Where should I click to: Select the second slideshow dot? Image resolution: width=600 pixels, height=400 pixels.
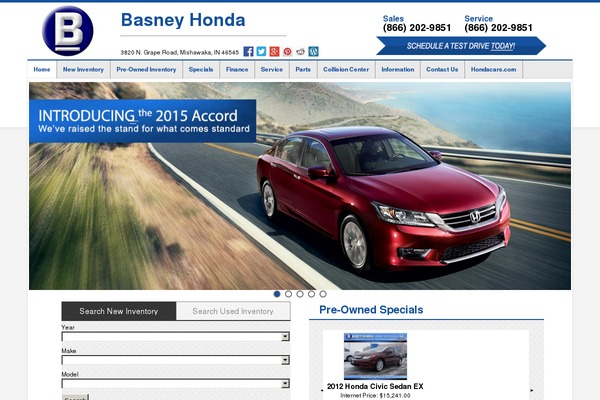coord(289,294)
